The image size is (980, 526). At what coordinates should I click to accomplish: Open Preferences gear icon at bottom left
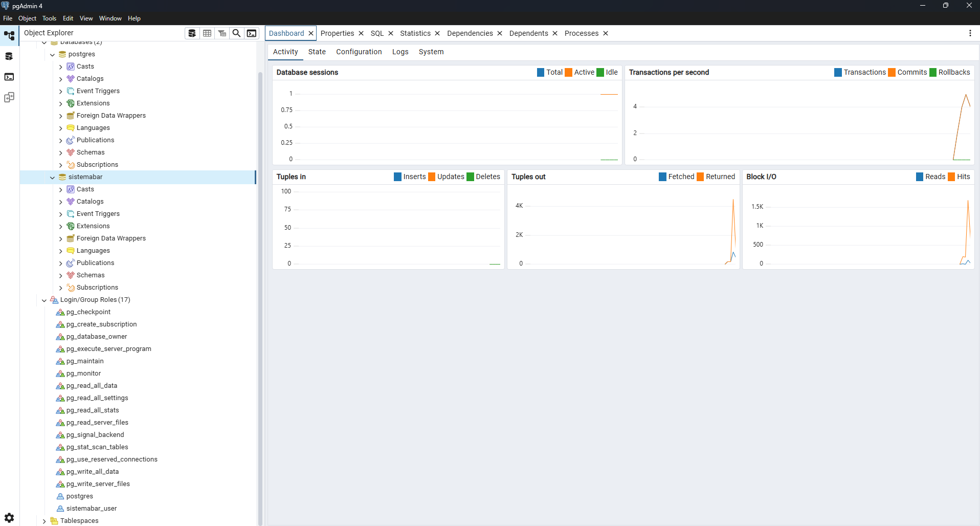(x=9, y=518)
